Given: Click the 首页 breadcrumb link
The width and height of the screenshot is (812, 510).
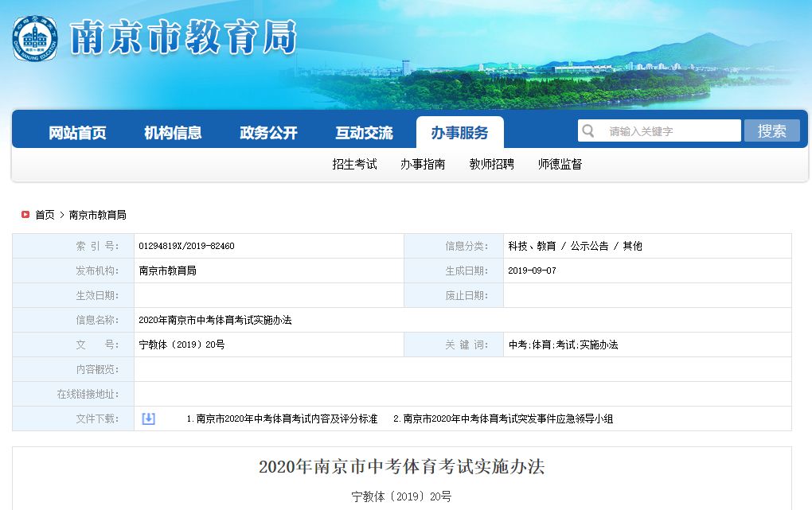Looking at the screenshot, I should [x=44, y=214].
